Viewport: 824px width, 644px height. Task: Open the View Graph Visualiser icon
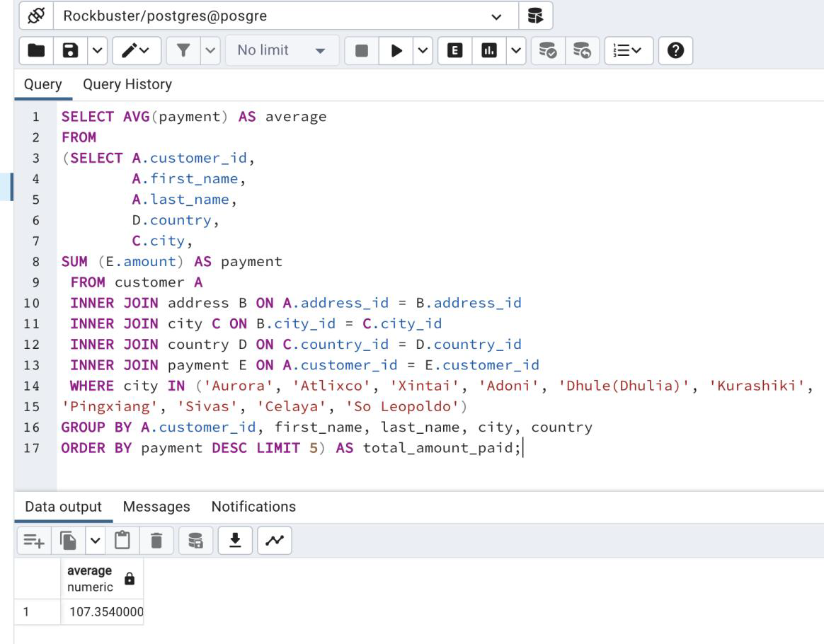[275, 540]
